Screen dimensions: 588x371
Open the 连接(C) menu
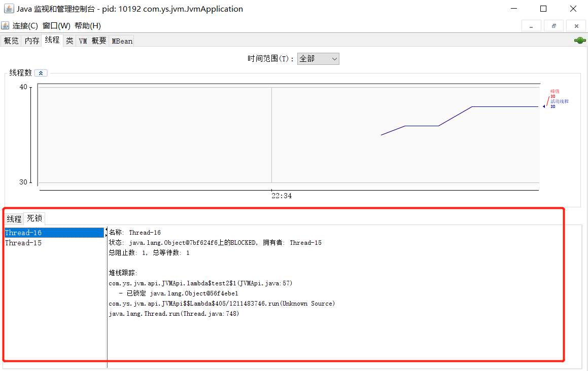[x=25, y=25]
